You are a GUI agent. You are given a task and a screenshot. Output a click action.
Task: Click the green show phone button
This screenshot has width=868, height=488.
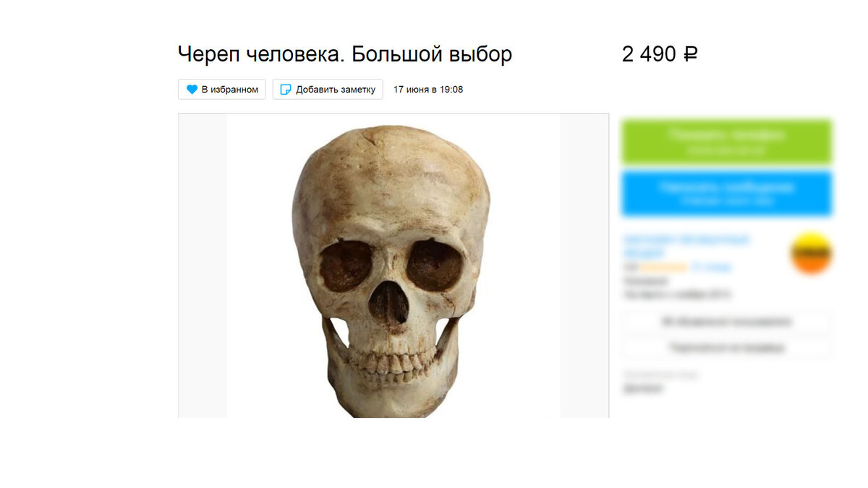[x=726, y=142]
